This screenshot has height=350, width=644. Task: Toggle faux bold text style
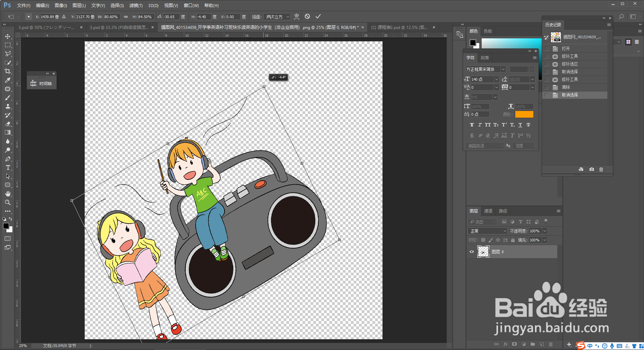[472, 125]
